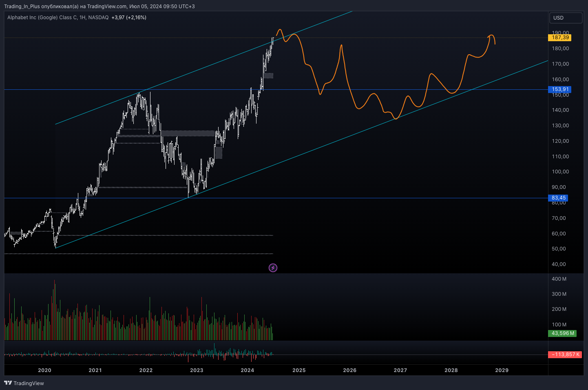Click the 140,00 price axis value
Screen dimensions: 588x390
coord(560,110)
